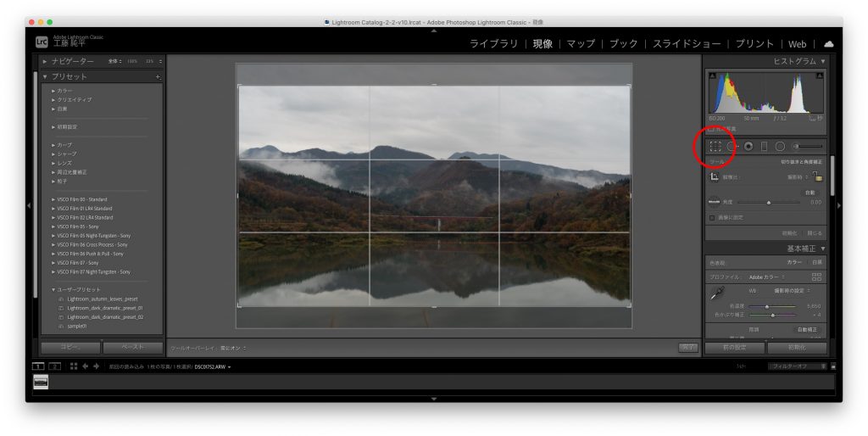Enable the 画像に固定 checkbox
The width and height of the screenshot is (868, 436).
(712, 218)
